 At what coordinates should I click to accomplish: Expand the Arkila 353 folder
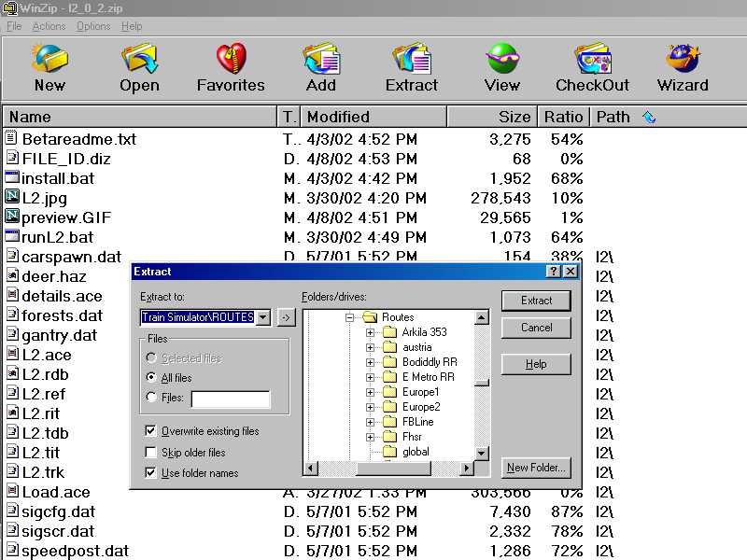[x=370, y=332]
